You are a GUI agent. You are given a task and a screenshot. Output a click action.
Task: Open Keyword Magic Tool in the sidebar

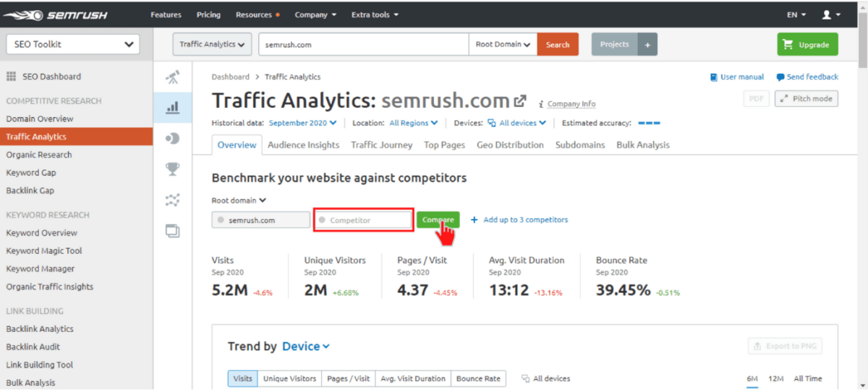(44, 251)
